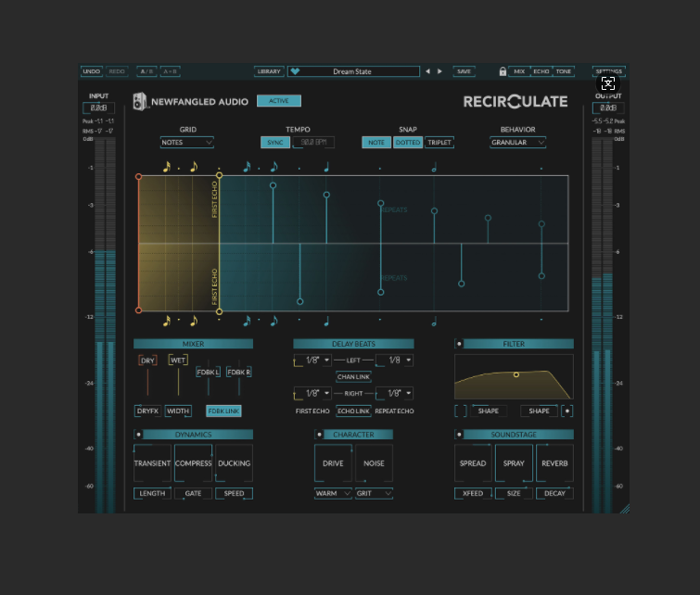The height and width of the screenshot is (595, 700).
Task: Click the orange handle at the grid's top-left corner
Action: [x=139, y=177]
